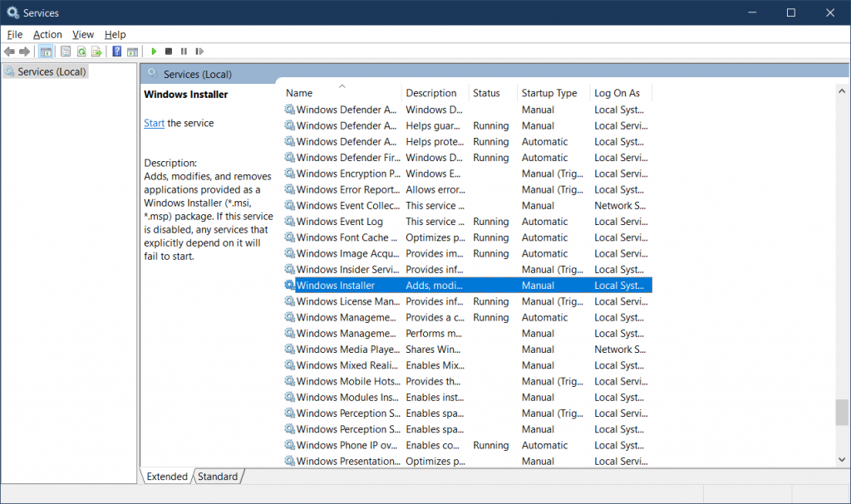851x504 pixels.
Task: Click the gear icon for Windows License Man...
Action: (290, 301)
